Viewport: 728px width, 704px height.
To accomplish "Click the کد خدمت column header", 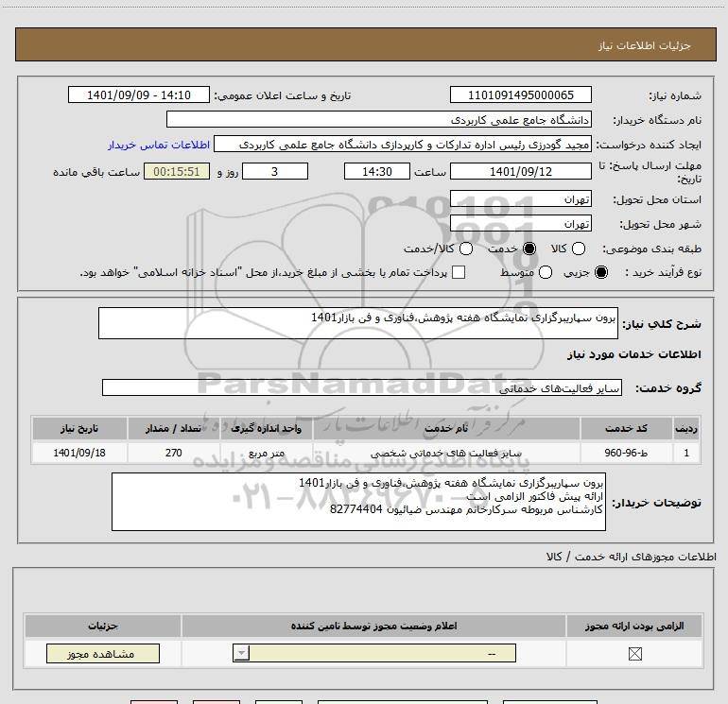I will click(x=626, y=428).
